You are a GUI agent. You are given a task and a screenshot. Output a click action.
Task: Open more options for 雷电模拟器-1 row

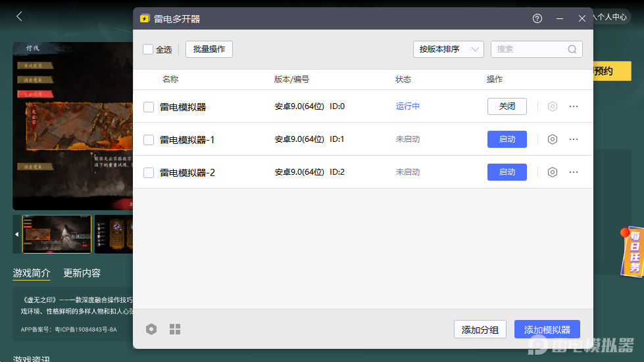pos(574,139)
